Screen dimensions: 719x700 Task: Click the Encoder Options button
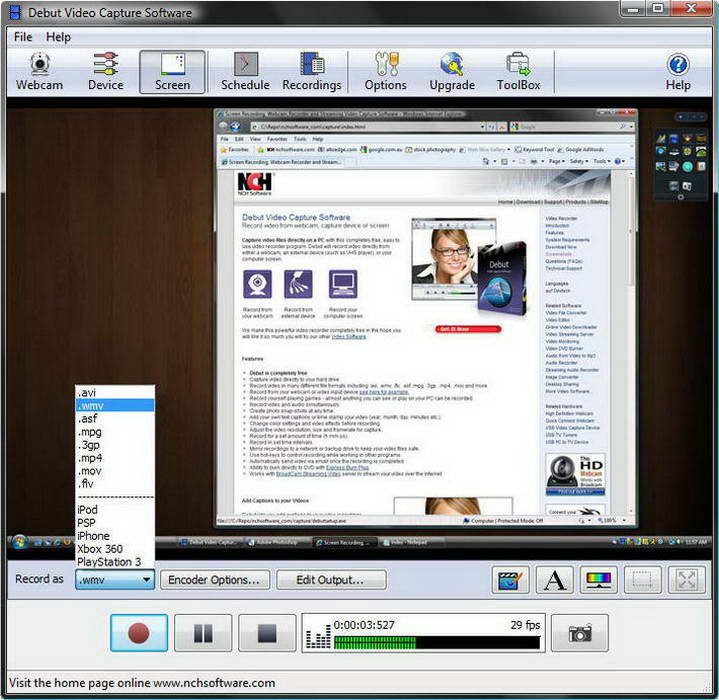[214, 580]
